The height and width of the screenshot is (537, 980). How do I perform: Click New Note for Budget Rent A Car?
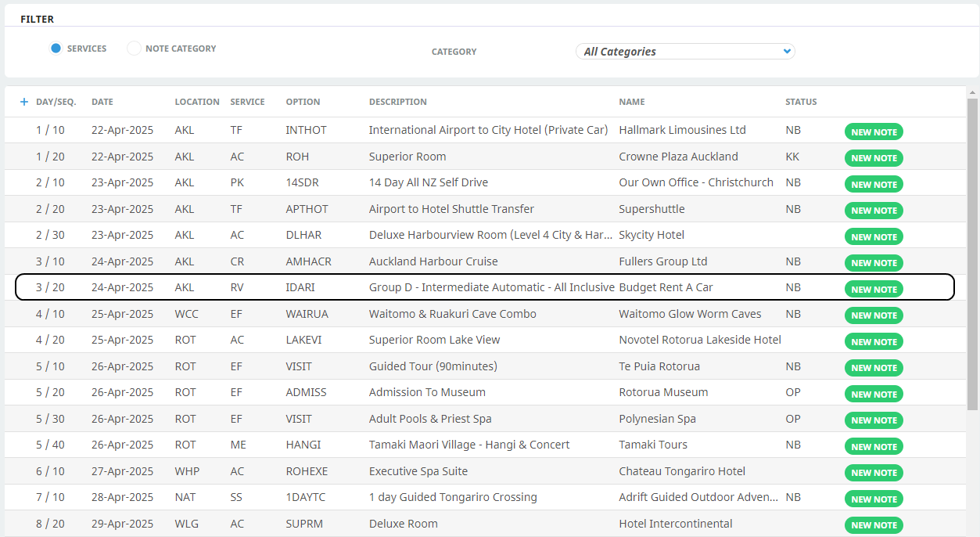pyautogui.click(x=874, y=290)
